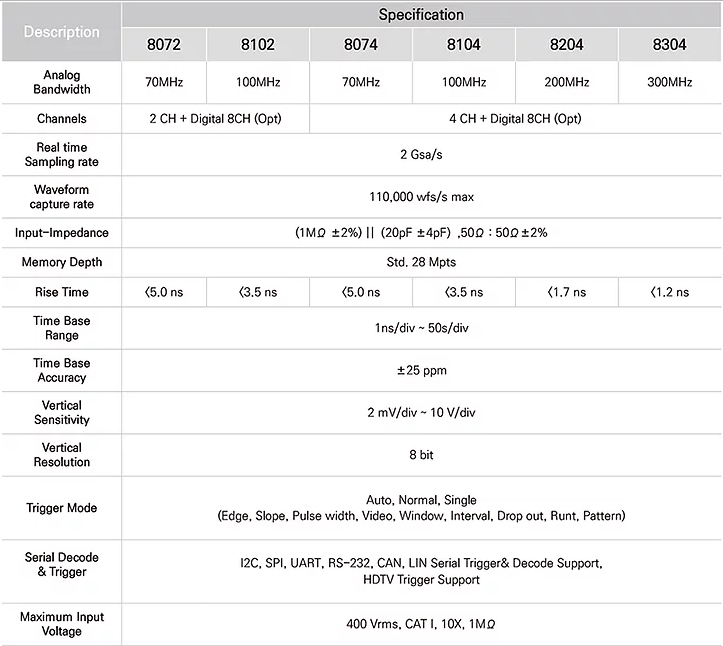Select the 8074 model column header
This screenshot has height=646, width=723.
coord(361,45)
